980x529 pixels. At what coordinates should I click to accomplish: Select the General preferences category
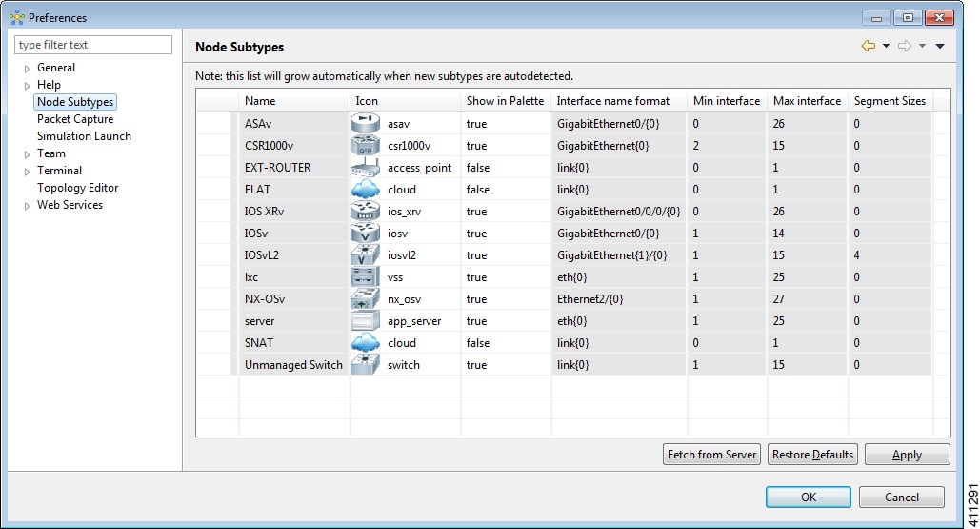coord(55,68)
